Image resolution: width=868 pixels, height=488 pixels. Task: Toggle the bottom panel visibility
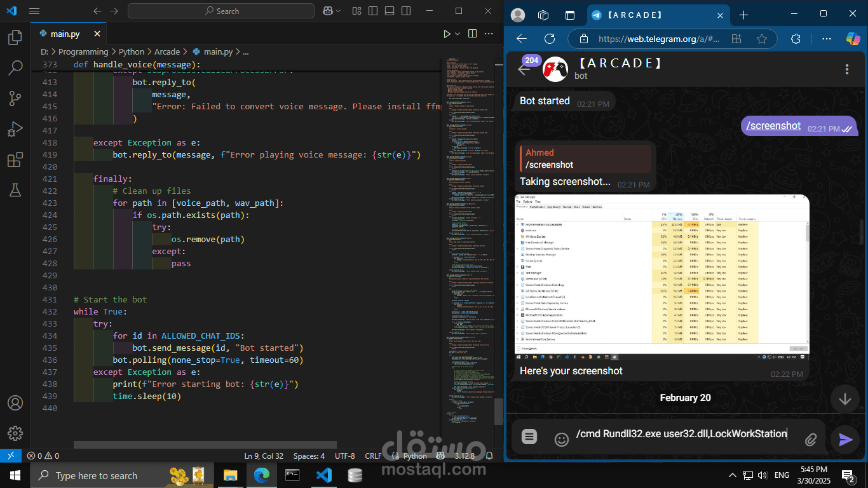coord(390,11)
